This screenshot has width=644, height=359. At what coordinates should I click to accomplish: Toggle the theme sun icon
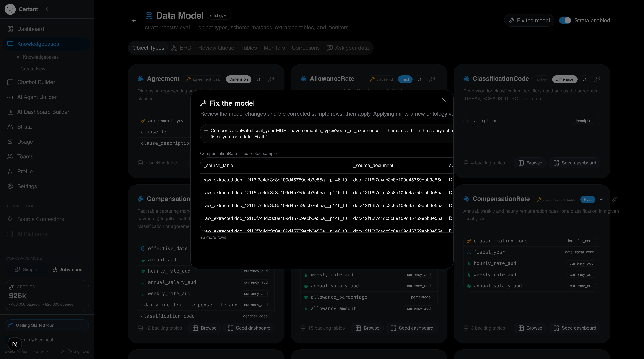(x=62, y=351)
